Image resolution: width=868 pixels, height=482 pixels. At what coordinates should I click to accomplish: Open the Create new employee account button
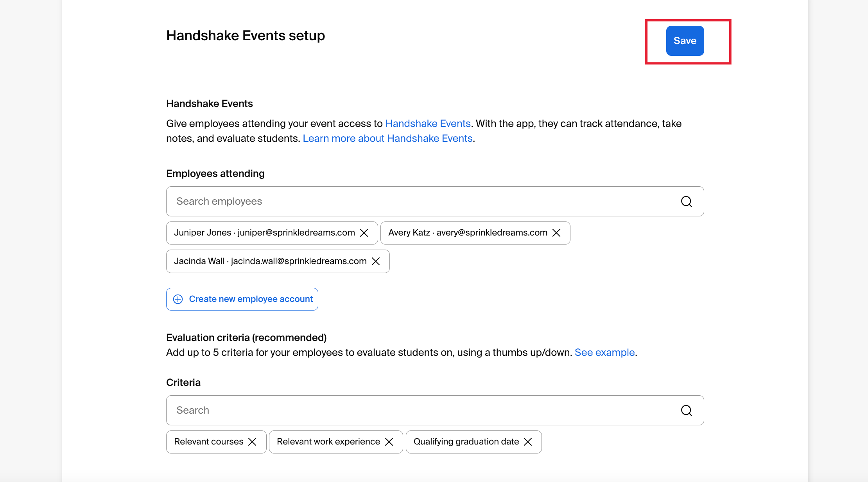pos(242,299)
